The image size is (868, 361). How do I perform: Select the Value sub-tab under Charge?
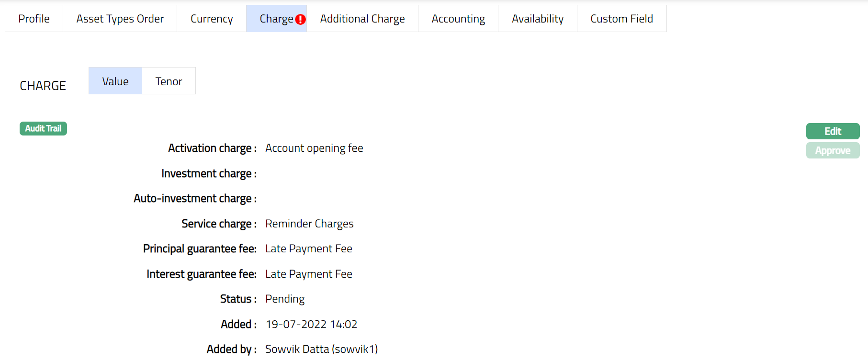(115, 81)
